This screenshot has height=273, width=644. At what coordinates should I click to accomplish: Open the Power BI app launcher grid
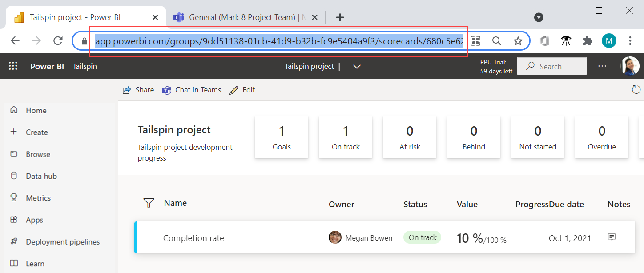(13, 66)
